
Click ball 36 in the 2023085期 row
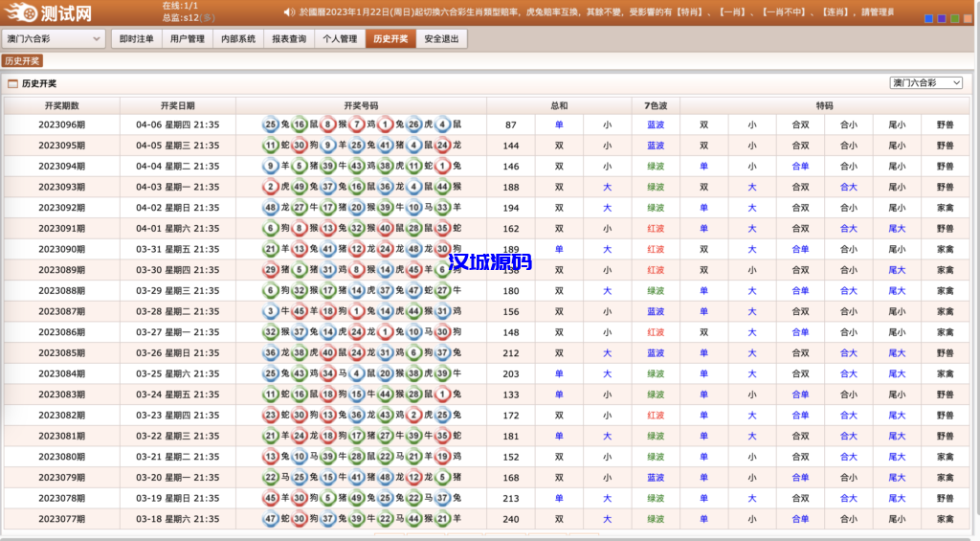(270, 352)
